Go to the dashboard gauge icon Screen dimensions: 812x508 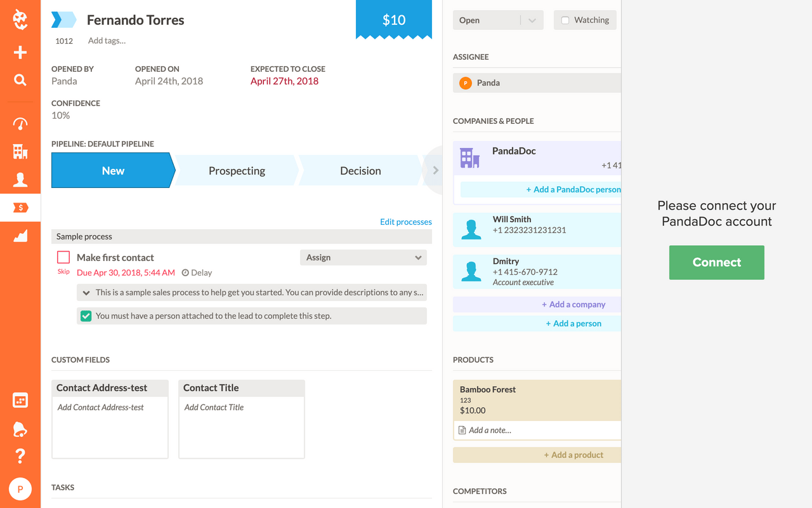coord(20,123)
